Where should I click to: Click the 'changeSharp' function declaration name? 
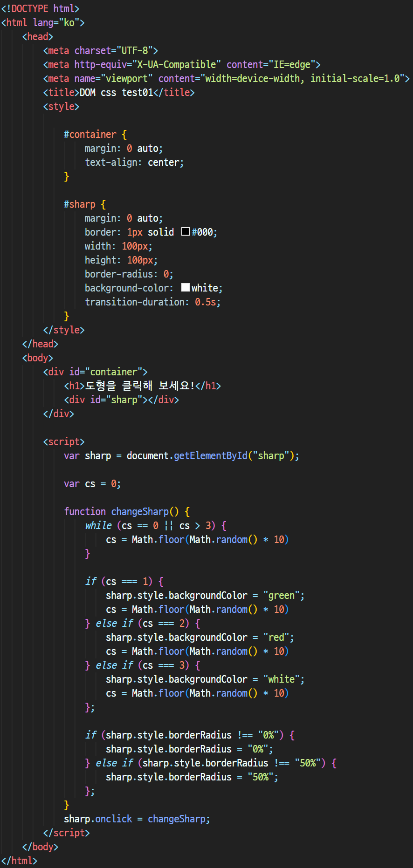coord(140,511)
